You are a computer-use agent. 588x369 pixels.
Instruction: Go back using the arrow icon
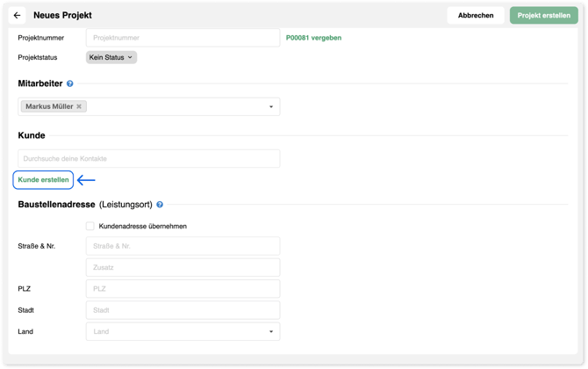(17, 16)
